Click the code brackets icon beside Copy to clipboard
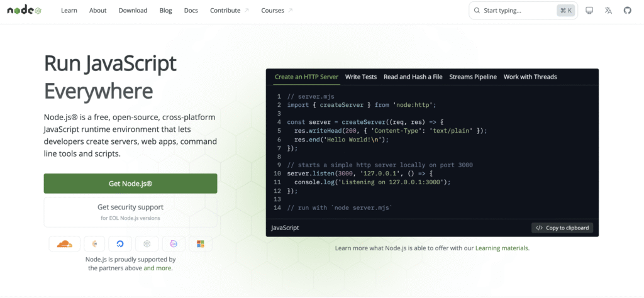Viewport: 644px width, 298px height. (x=539, y=228)
